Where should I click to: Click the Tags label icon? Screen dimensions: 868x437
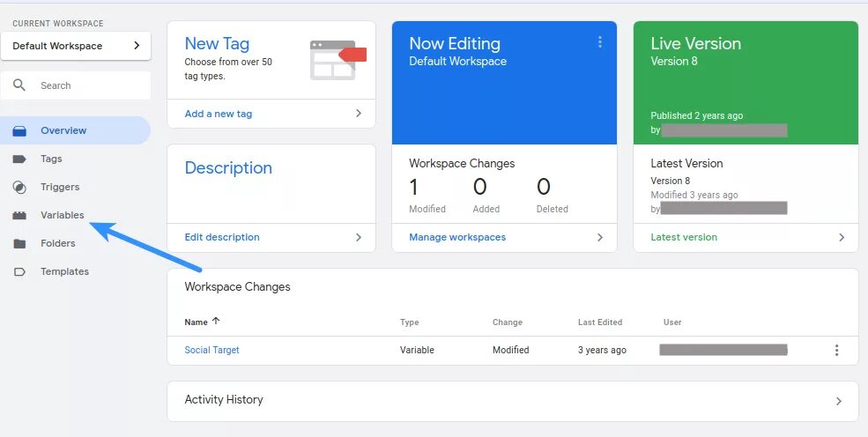[19, 159]
